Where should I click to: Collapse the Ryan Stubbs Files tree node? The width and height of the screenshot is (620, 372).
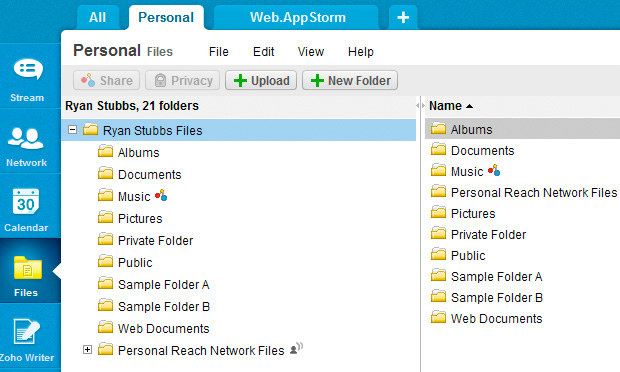click(x=72, y=130)
